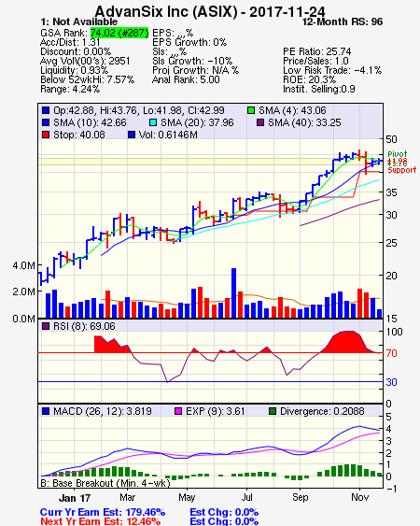Click the green Pivot label
This screenshot has width=420, height=526.
pyautogui.click(x=398, y=154)
